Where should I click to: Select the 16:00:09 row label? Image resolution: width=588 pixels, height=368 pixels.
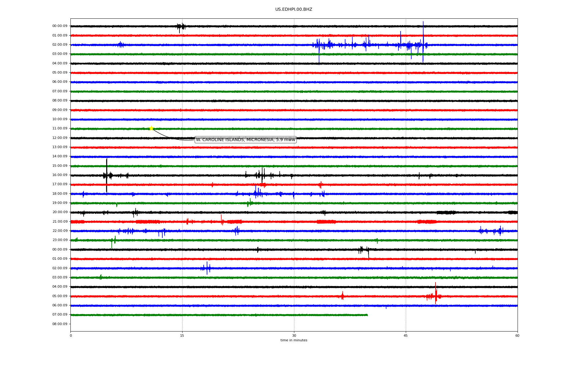60,175
